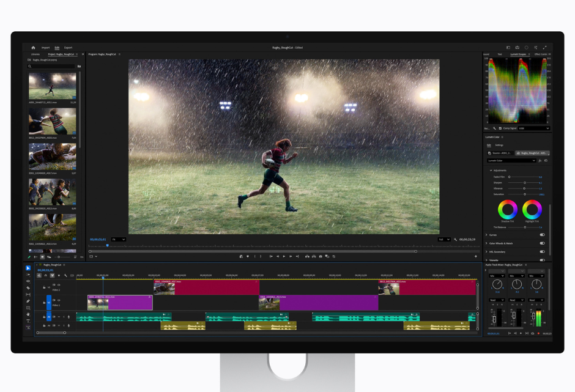Switch Project panel to list view
This screenshot has height=392, width=575.
35,257
